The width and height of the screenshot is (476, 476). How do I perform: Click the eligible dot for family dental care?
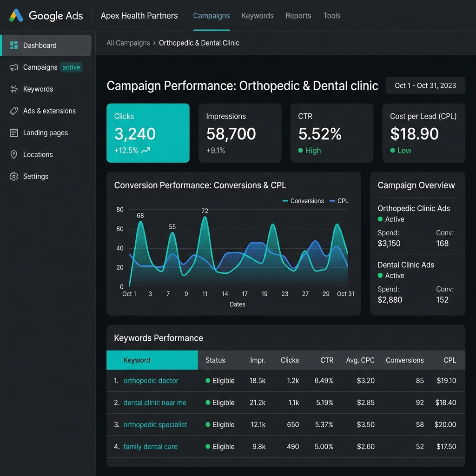[208, 447]
